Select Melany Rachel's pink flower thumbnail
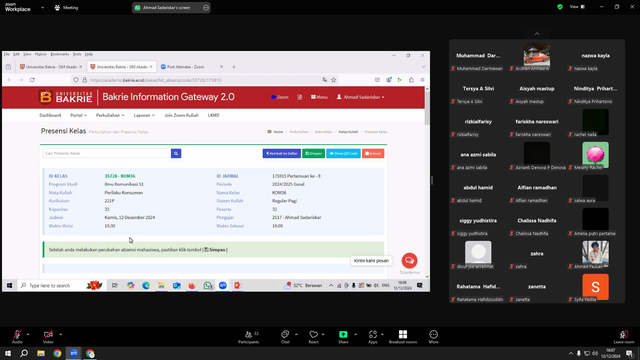This screenshot has width=640, height=360. coord(596,154)
